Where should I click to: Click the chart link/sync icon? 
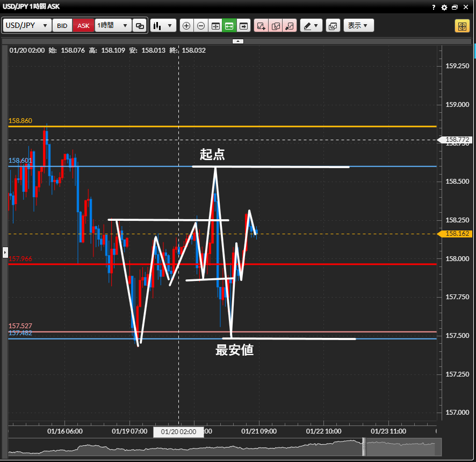pyautogui.click(x=140, y=26)
